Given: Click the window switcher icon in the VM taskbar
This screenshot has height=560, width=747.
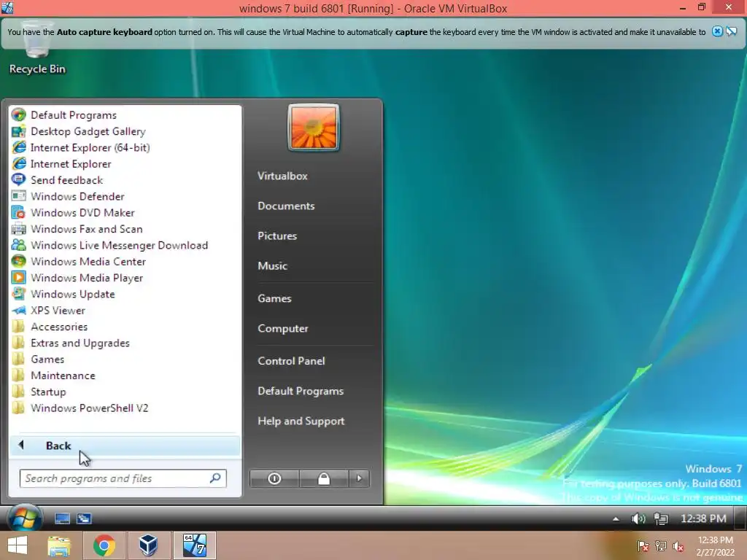Looking at the screenshot, I should tap(85, 518).
